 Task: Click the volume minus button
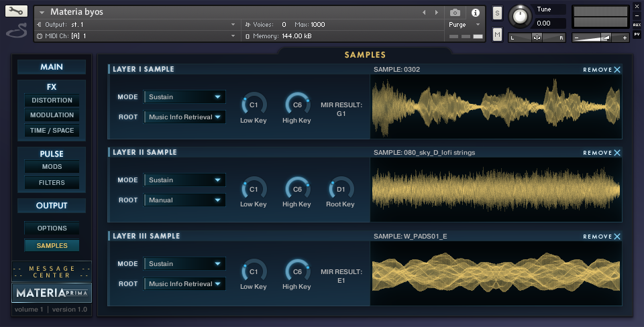pos(576,38)
